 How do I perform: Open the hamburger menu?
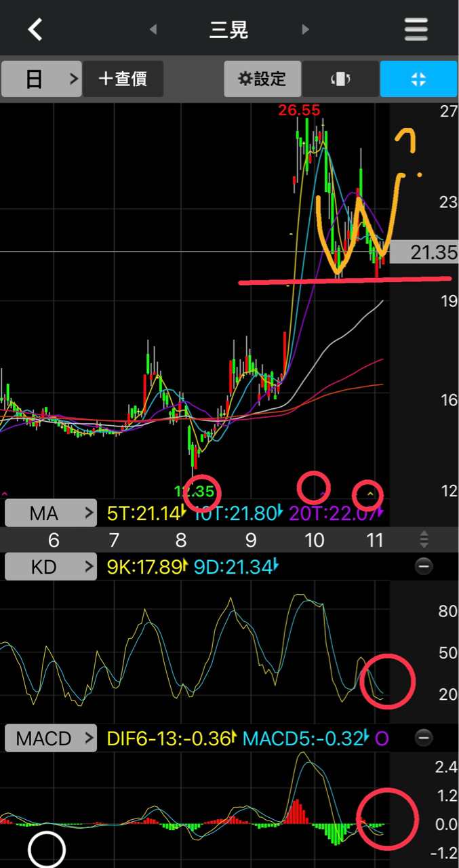tap(416, 29)
